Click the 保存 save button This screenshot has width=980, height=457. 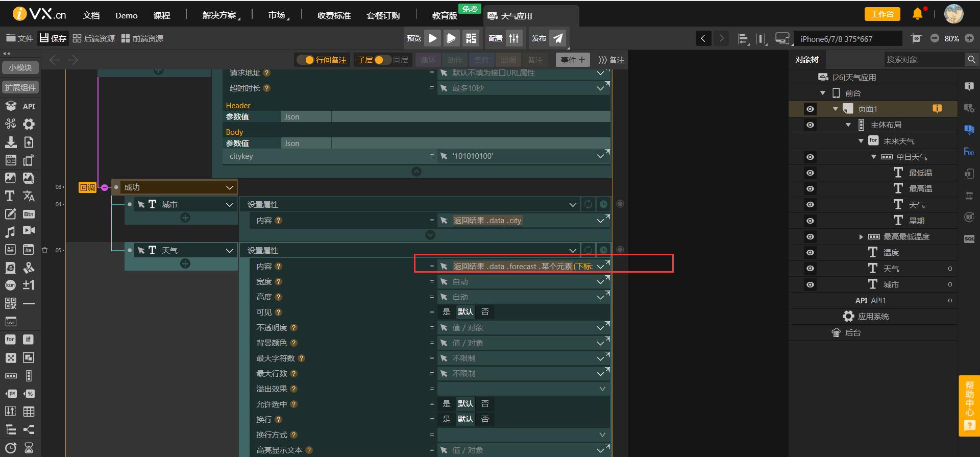53,38
